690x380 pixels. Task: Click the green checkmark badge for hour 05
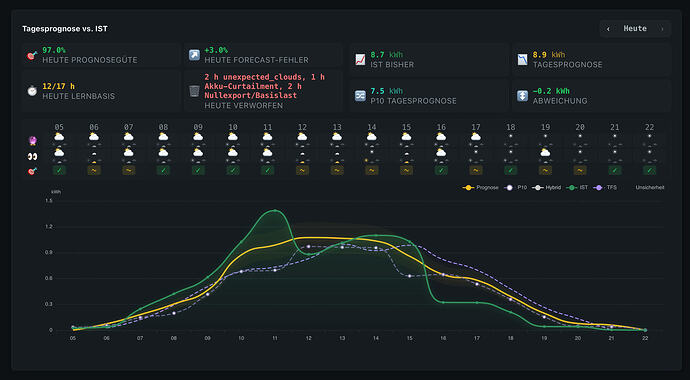[59, 170]
